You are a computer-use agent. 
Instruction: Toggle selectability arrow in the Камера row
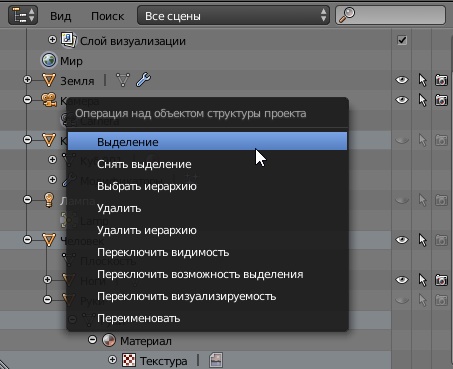pyautogui.click(x=422, y=100)
